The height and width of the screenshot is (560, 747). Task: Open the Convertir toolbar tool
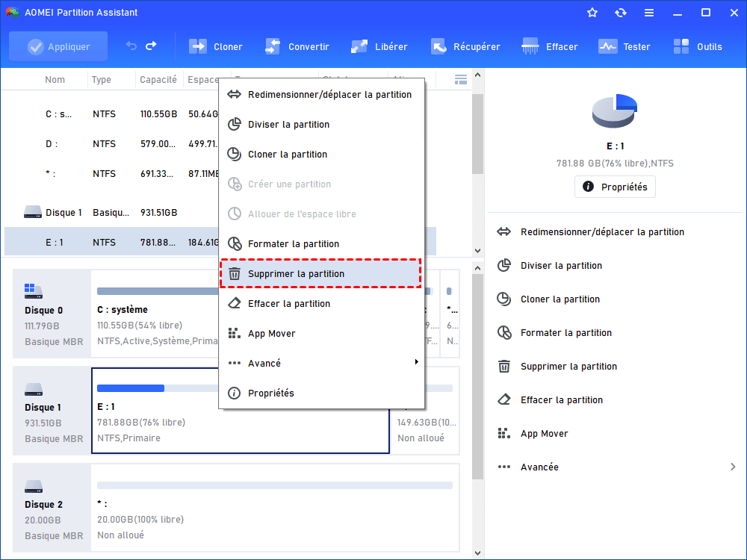(x=297, y=46)
